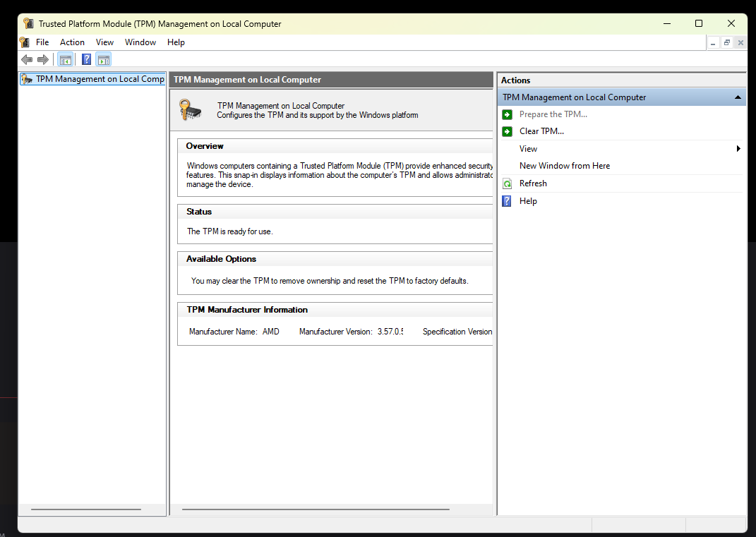Click the green arrow icon beside Clear TPM
Viewport: 756px width, 537px height.
508,131
